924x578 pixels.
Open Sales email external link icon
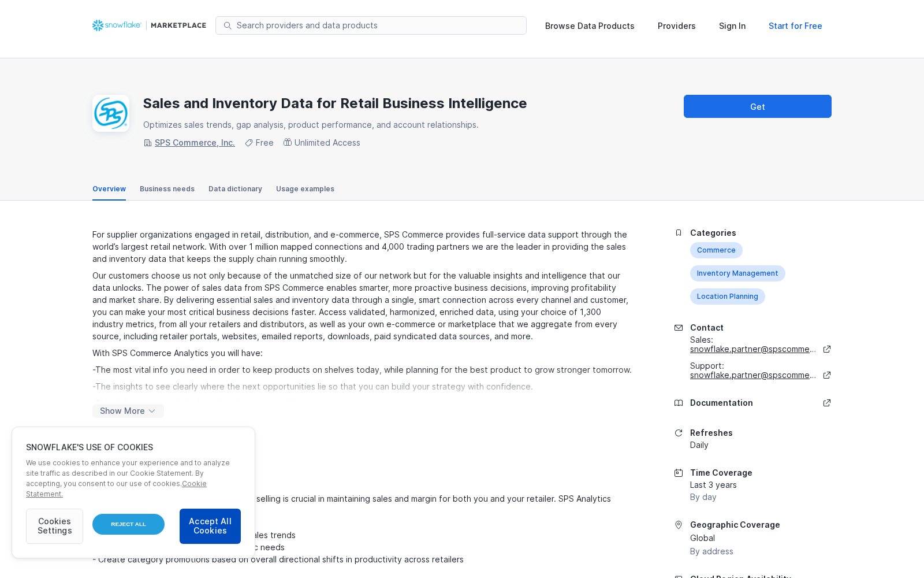827,349
